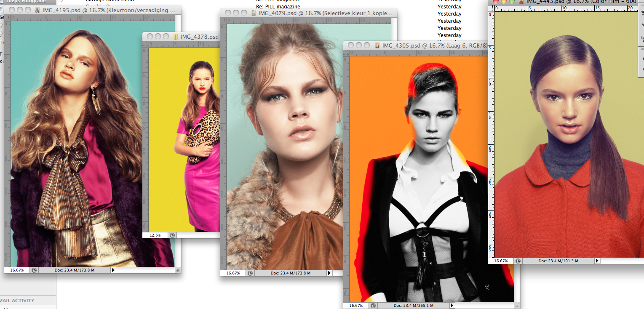Viewport: 644px width, 309px height.
Task: Click the 16.67% zoom field in IMG_4305.psd
Action: click(x=357, y=306)
